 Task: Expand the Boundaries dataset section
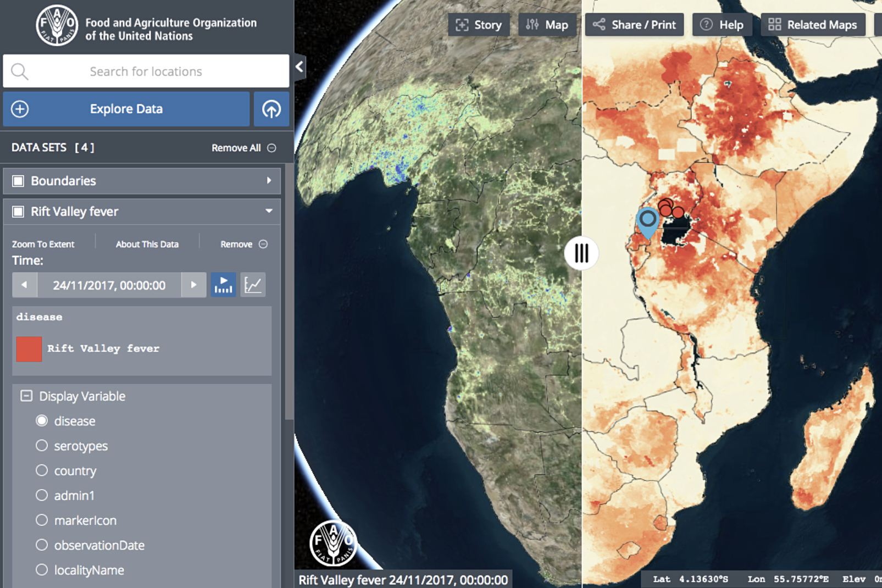(x=269, y=181)
